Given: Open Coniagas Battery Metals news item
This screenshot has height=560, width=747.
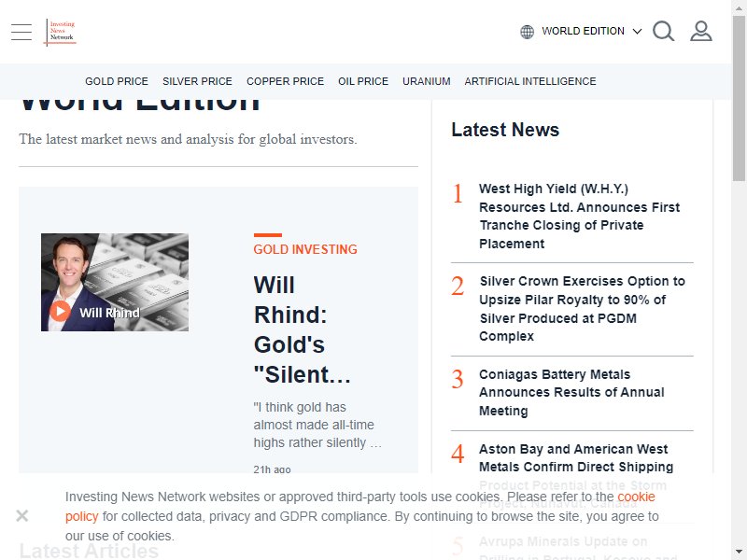Looking at the screenshot, I should (x=571, y=393).
